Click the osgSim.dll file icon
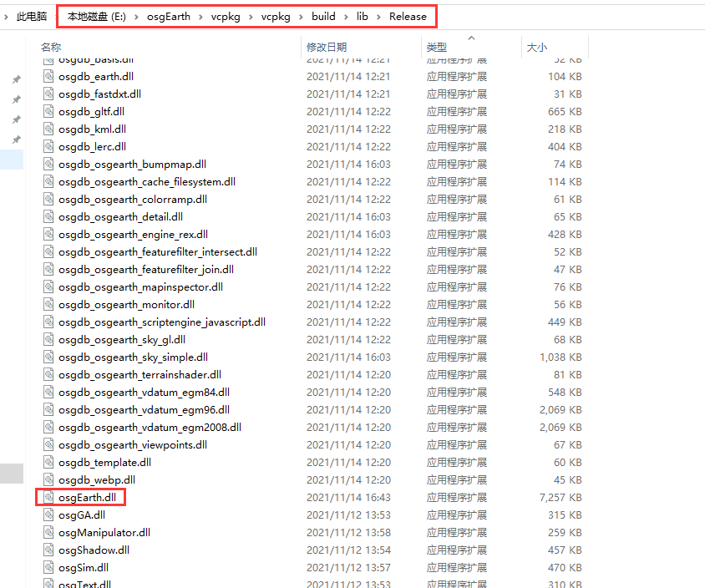The image size is (705, 588). [48, 567]
